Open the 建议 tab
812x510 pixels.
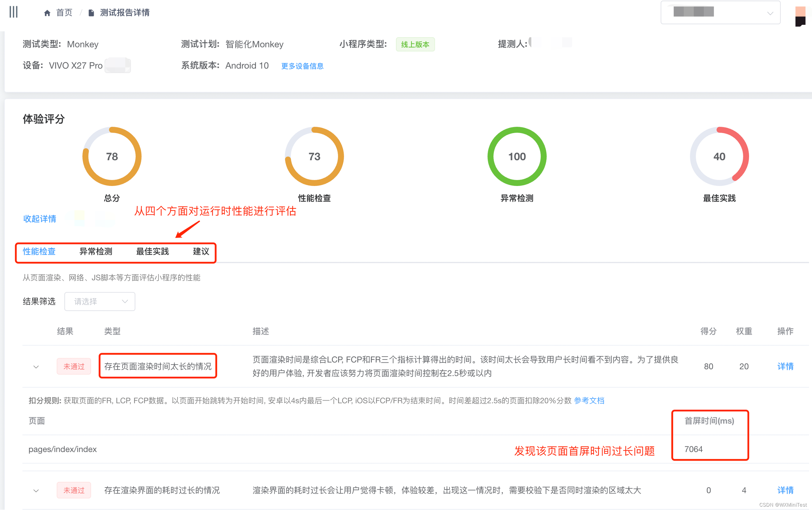tap(201, 251)
